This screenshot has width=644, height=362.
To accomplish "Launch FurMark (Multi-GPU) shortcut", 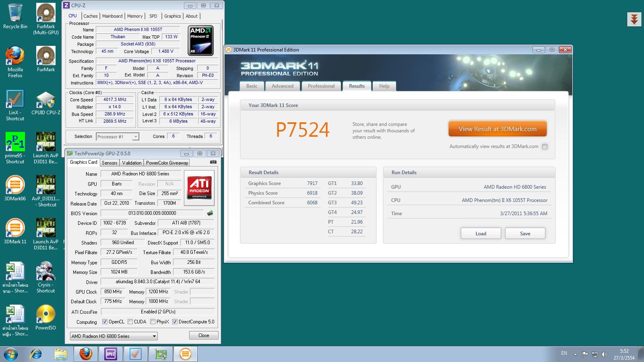I will pyautogui.click(x=46, y=19).
